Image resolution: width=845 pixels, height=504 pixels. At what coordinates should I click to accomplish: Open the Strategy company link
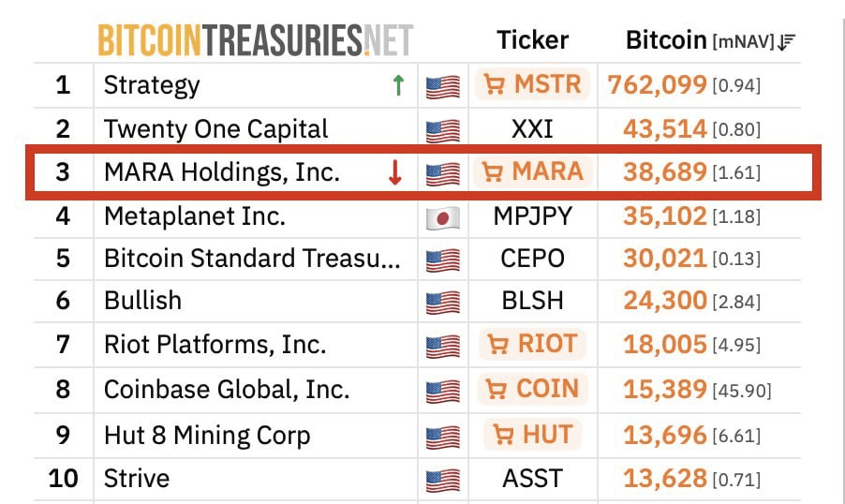[152, 85]
